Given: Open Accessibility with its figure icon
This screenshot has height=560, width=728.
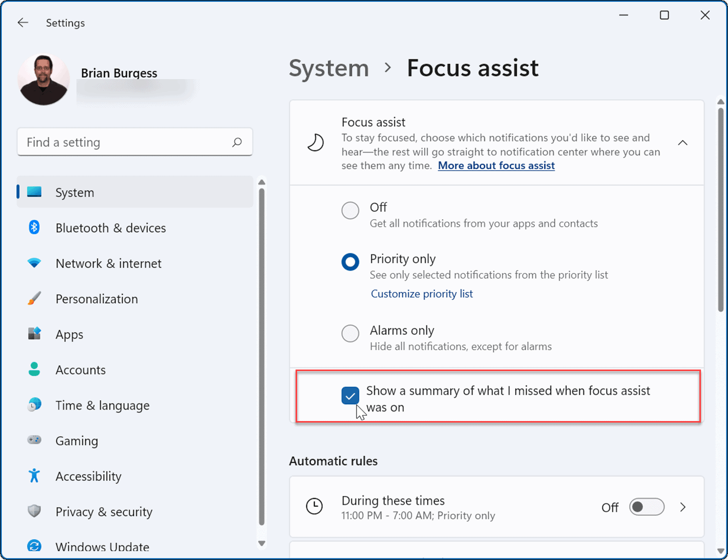Looking at the screenshot, I should (34, 475).
